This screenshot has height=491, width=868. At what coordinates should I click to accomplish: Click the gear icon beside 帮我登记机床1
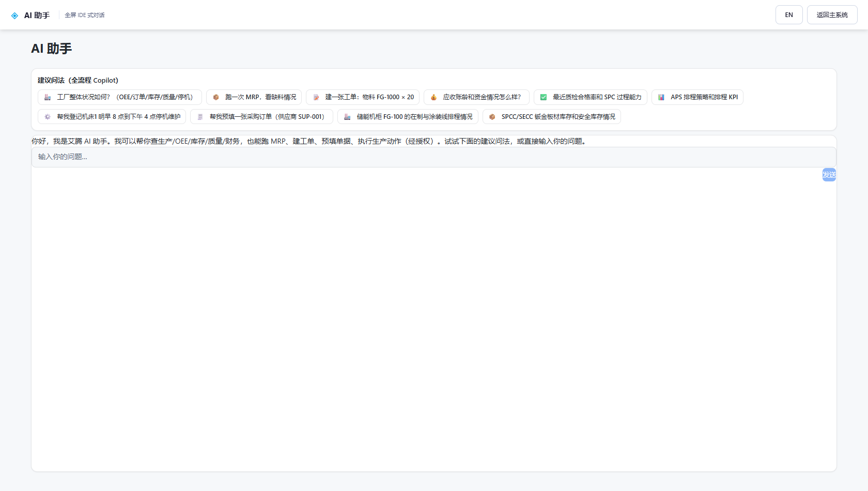48,117
